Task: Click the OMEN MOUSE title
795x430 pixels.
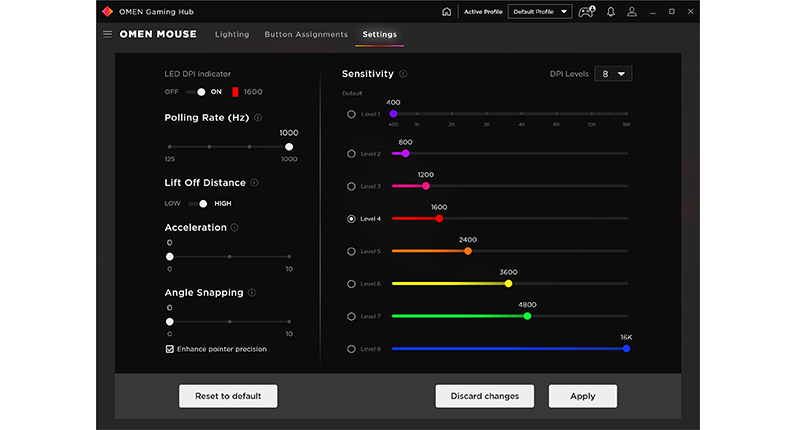Action: [158, 34]
